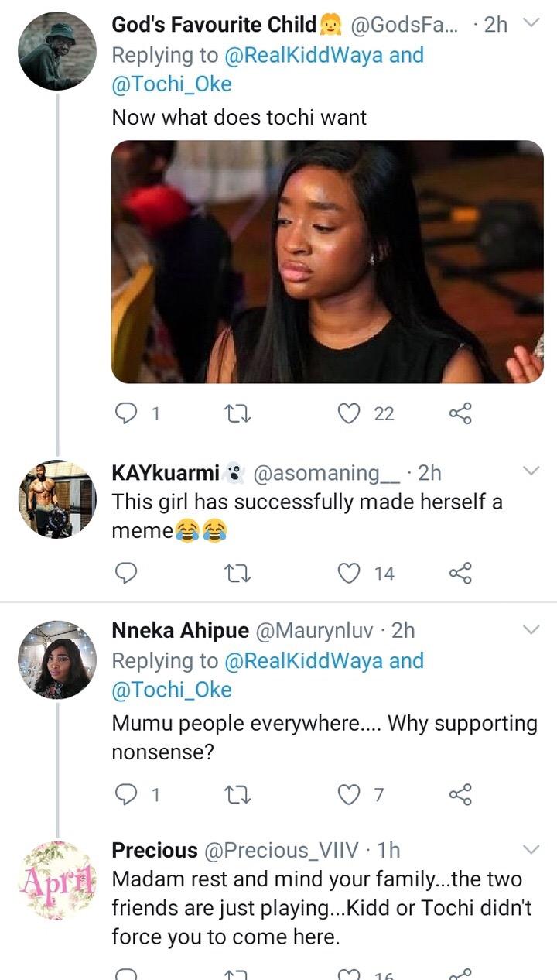
Task: Open the dropdown arrow on Precious's tweet
Action: tap(531, 850)
